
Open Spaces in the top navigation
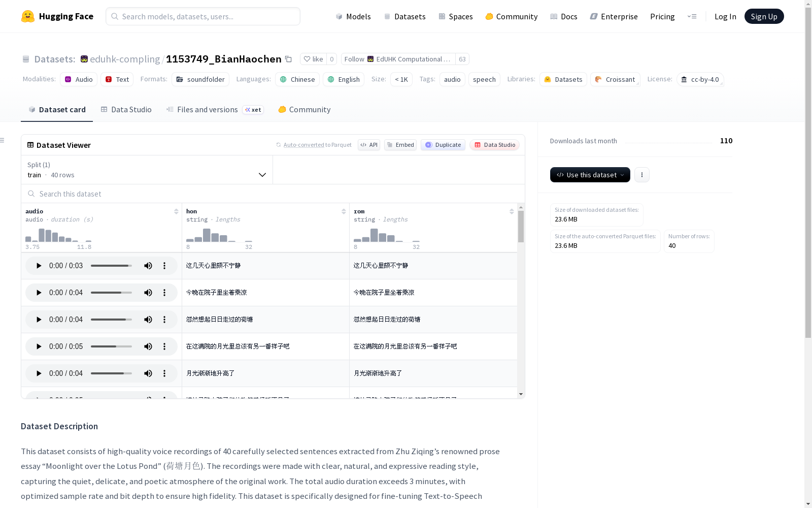(x=456, y=16)
